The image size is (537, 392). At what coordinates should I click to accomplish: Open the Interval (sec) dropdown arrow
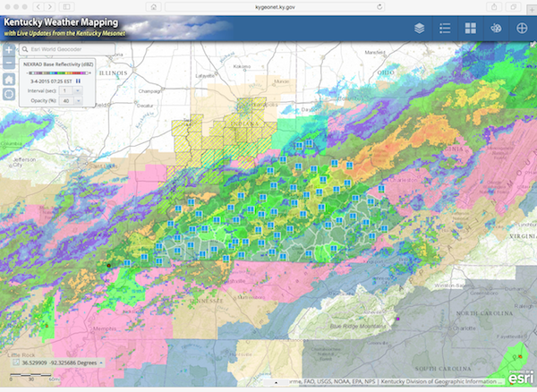78,90
